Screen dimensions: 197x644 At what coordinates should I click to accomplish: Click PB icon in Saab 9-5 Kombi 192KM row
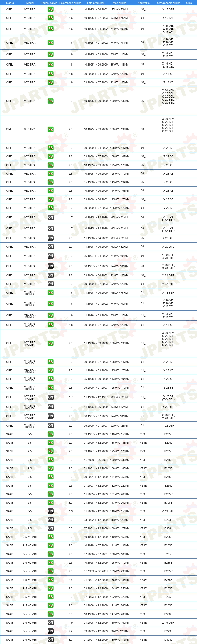point(50,545)
